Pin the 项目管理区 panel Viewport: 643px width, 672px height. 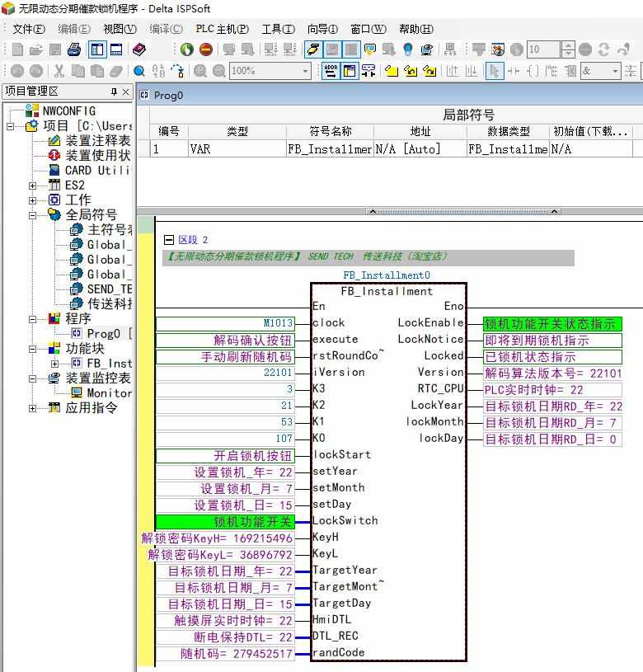pyautogui.click(x=114, y=92)
